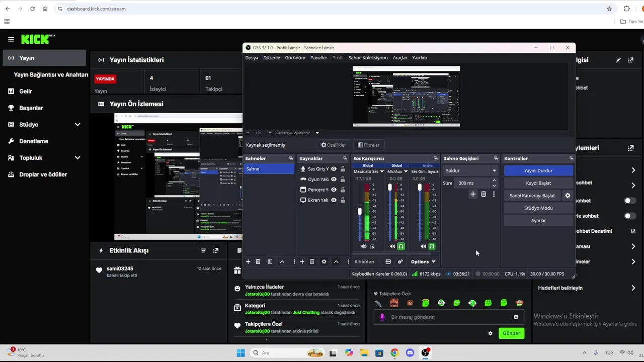Click the Kaydı Başlat button
This screenshot has height=362, width=644.
[538, 183]
